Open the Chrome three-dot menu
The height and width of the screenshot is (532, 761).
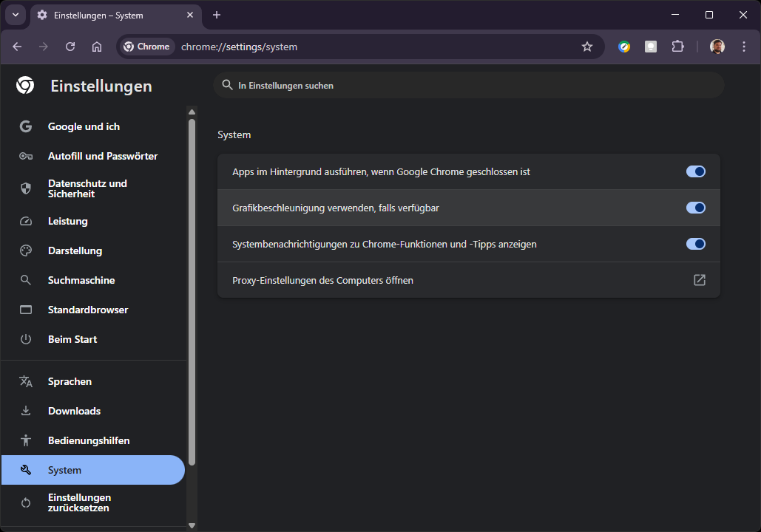click(x=742, y=47)
